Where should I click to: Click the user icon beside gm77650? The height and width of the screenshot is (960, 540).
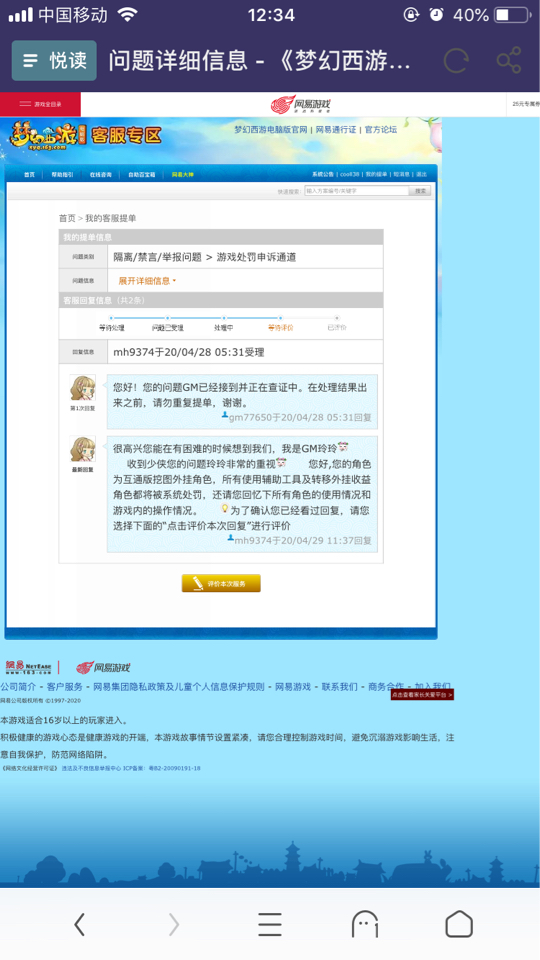click(x=225, y=415)
